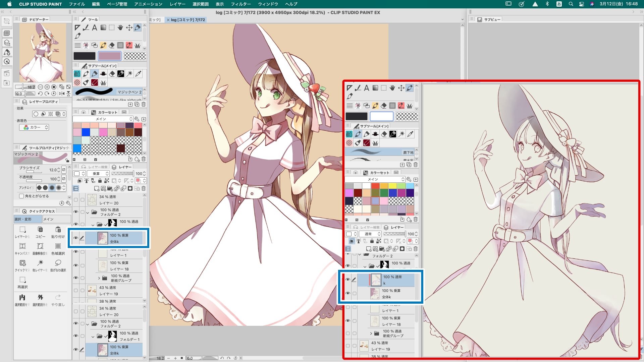Click Quick Access クイックマスク icon
Viewport: 644px width, 362px height.
pyautogui.click(x=22, y=263)
